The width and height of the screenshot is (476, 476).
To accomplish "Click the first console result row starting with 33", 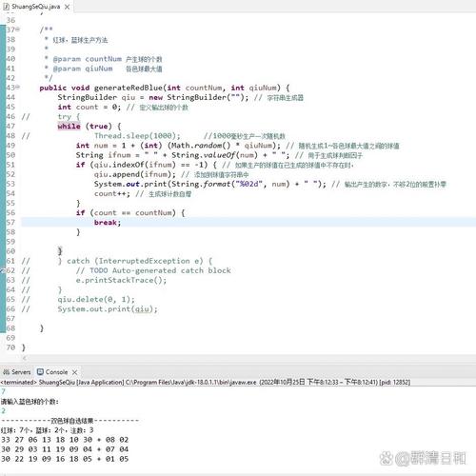I will [65, 440].
